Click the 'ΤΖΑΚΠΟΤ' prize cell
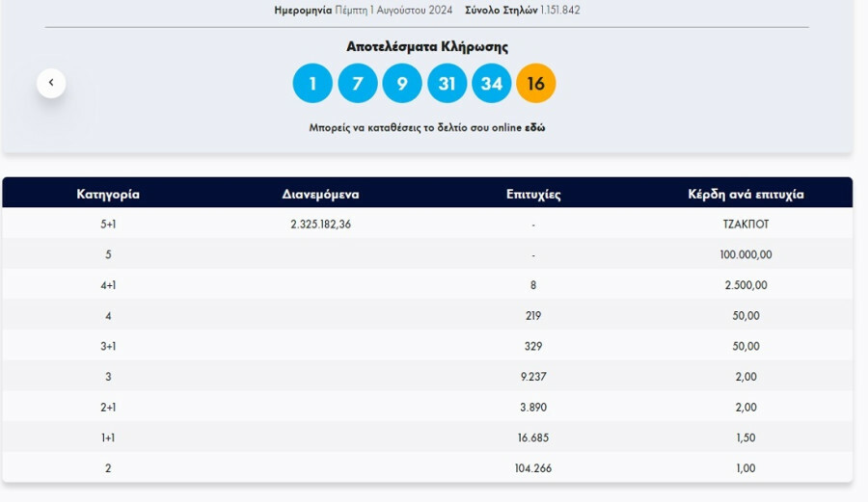 (746, 224)
